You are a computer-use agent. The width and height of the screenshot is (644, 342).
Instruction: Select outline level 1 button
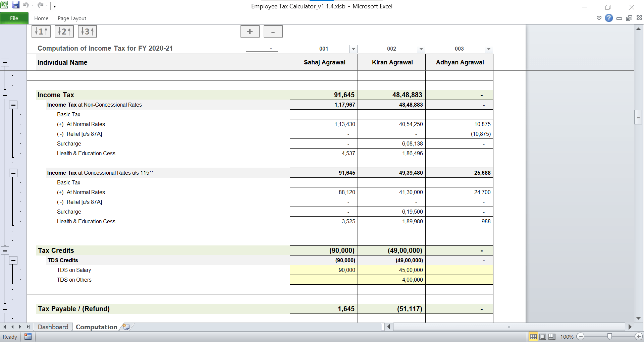point(41,32)
